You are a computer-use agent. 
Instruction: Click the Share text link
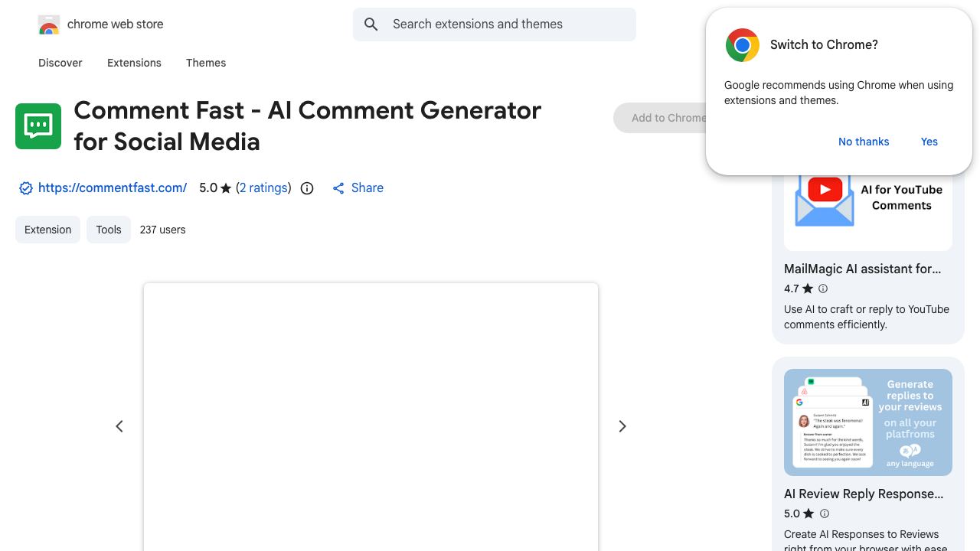(x=367, y=188)
